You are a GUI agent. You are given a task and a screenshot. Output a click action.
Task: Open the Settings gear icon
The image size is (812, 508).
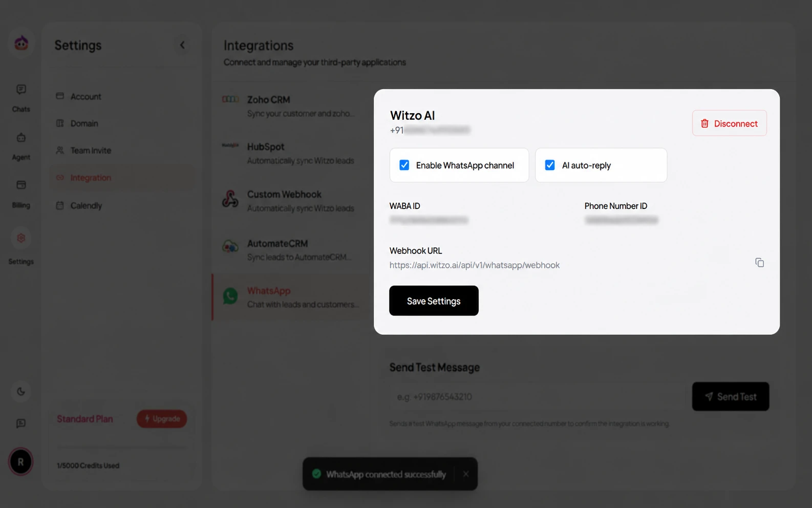pyautogui.click(x=21, y=238)
